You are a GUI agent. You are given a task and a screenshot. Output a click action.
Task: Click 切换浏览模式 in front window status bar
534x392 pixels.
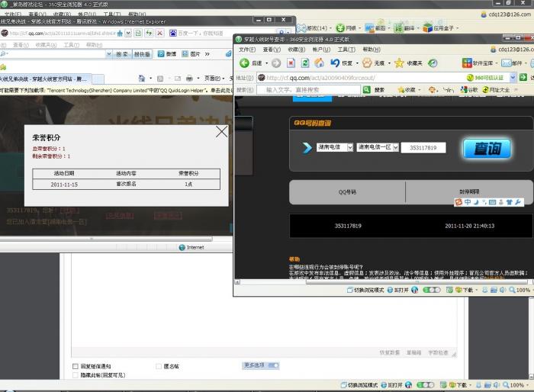[365, 290]
